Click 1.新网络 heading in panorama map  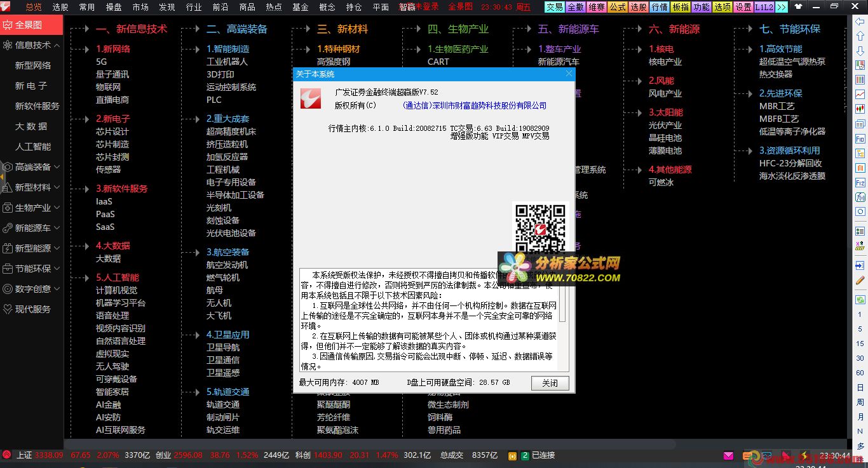click(x=113, y=49)
